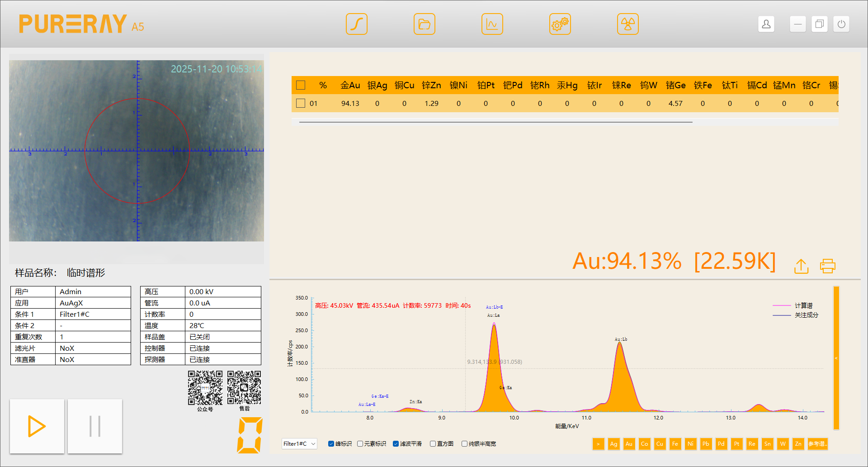The image size is (868, 467).
Task: Expand element list with the > button
Action: [598, 444]
